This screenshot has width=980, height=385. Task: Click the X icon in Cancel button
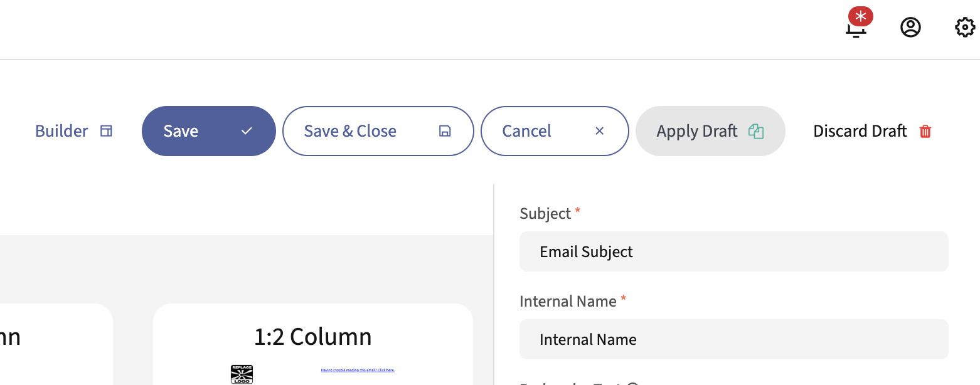599,131
